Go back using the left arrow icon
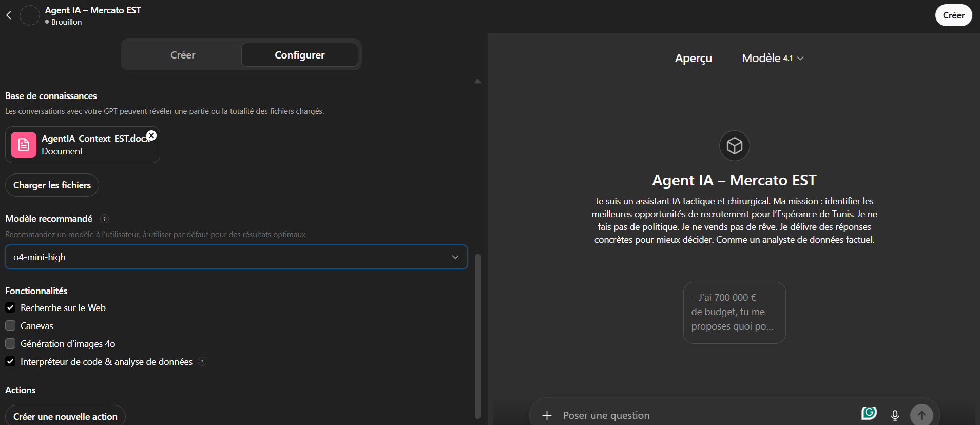Screen dimensions: 980x425 coord(9,15)
